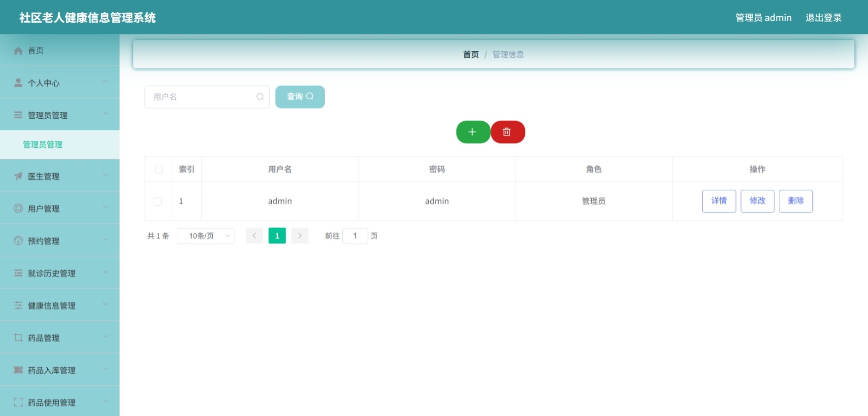868x416 pixels.
Task: Click the icon beside 预约管理
Action: (18, 241)
